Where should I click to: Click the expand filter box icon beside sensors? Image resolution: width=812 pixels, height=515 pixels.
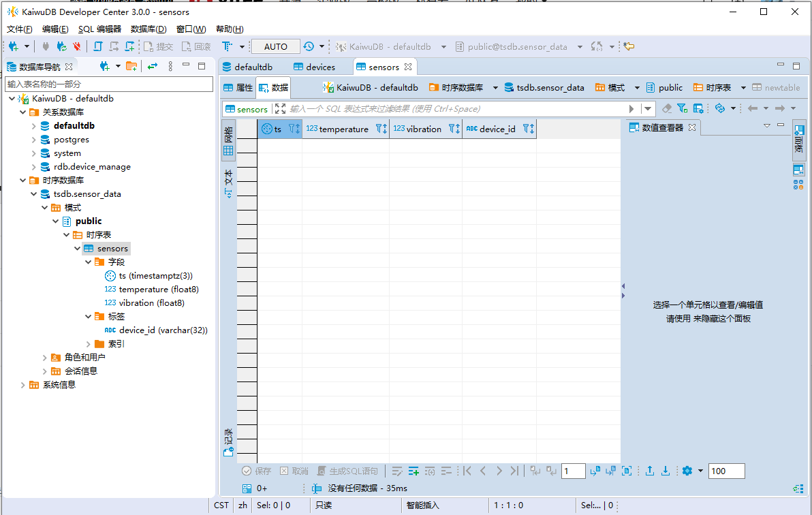tap(280, 109)
